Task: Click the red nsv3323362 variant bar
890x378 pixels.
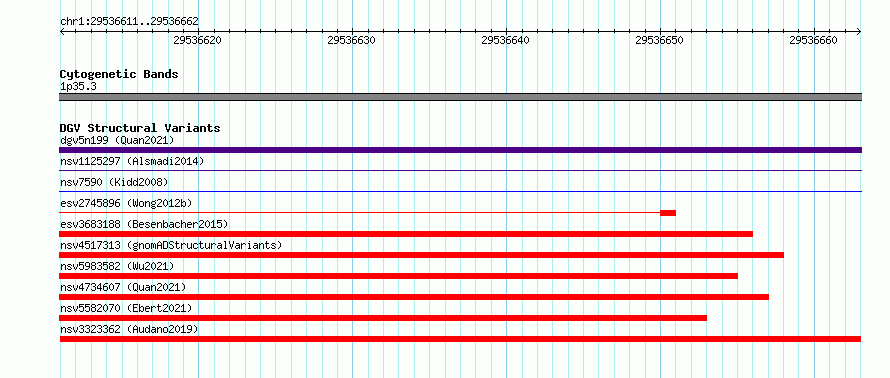Action: (460, 339)
